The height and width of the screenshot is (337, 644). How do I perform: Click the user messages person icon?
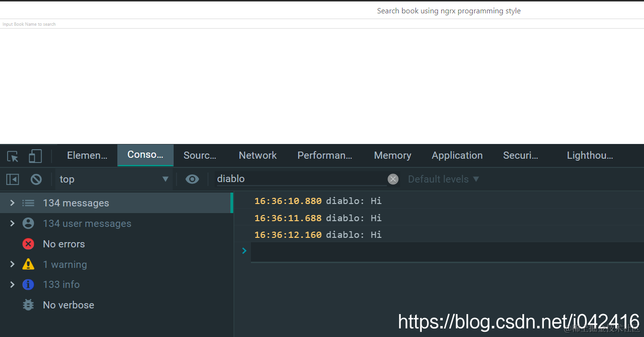(29, 223)
